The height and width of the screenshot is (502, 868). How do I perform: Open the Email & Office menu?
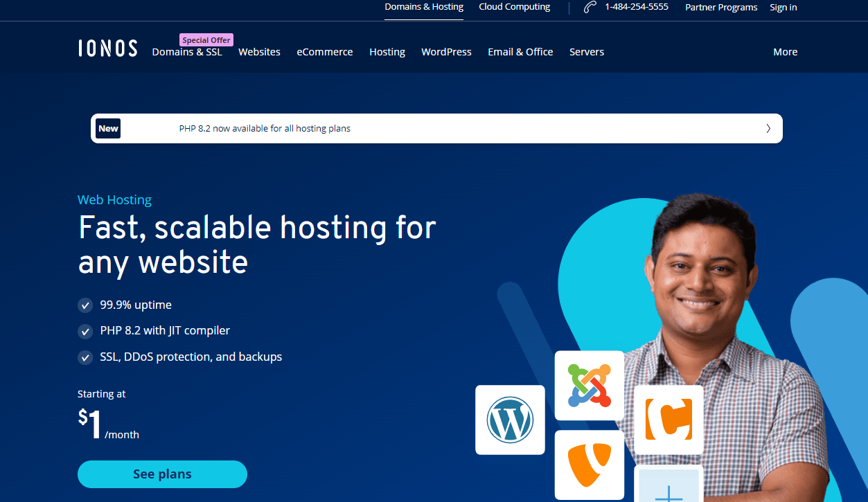pos(520,52)
